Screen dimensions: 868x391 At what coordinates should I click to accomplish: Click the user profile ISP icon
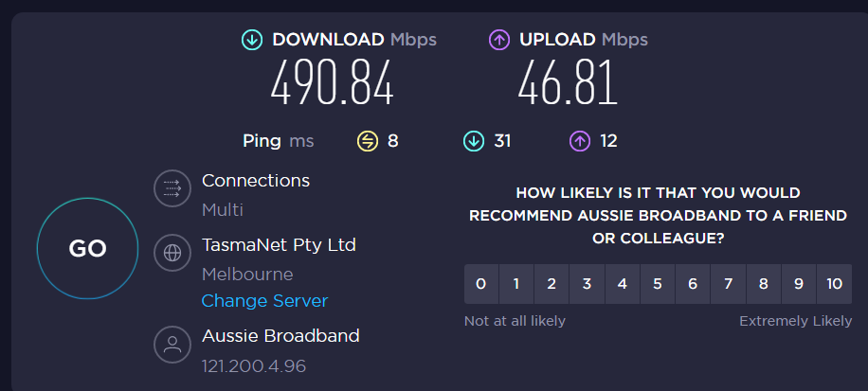pos(172,345)
